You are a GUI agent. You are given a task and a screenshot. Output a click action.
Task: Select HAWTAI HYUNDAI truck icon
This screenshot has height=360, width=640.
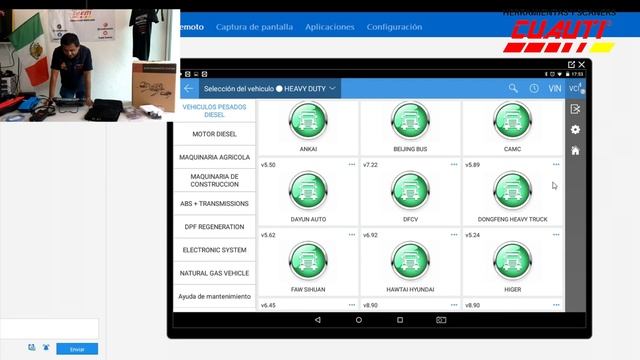coord(410,261)
